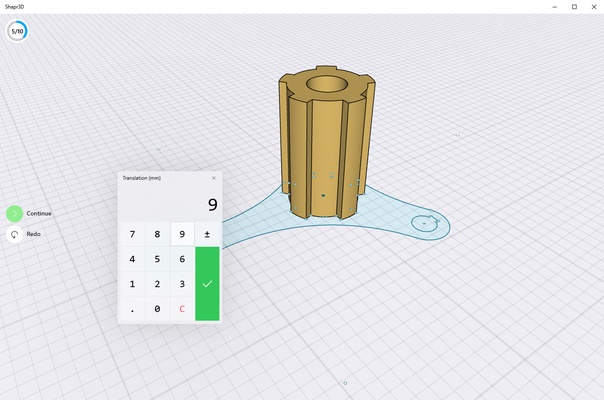Click the Continue label
Image resolution: width=604 pixels, height=400 pixels.
click(39, 213)
